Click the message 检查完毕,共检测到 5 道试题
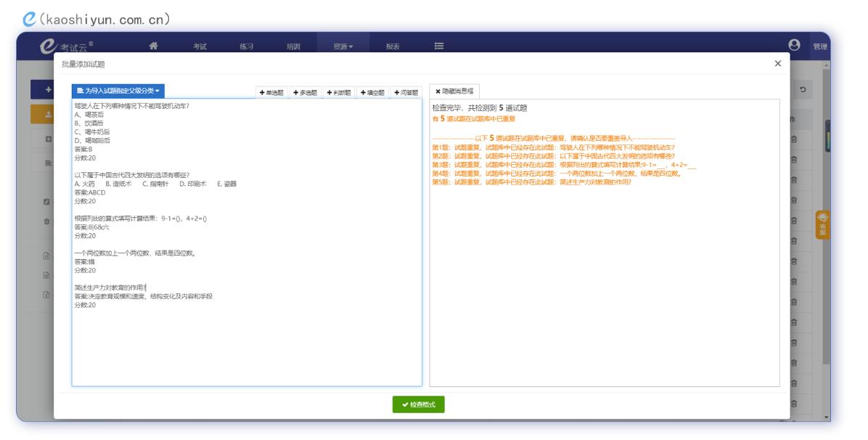The width and height of the screenshot is (868, 440). tap(480, 108)
